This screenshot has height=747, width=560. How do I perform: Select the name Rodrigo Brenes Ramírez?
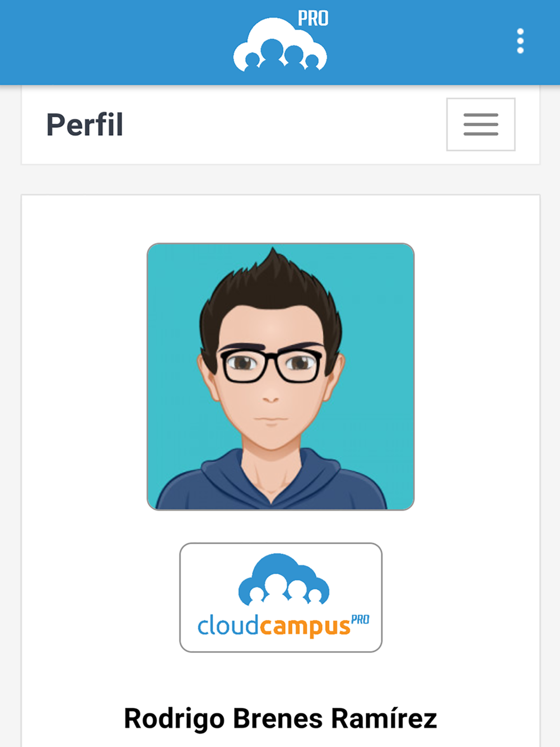[280, 718]
